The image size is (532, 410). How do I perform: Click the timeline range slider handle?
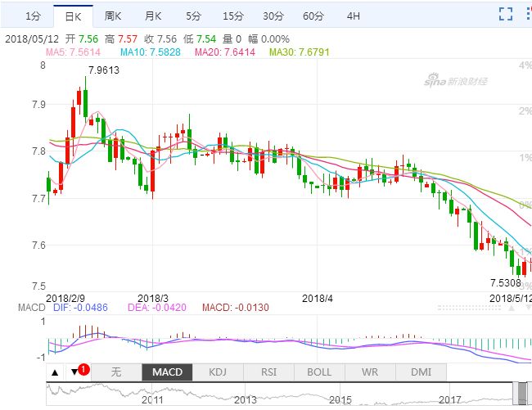(522, 394)
